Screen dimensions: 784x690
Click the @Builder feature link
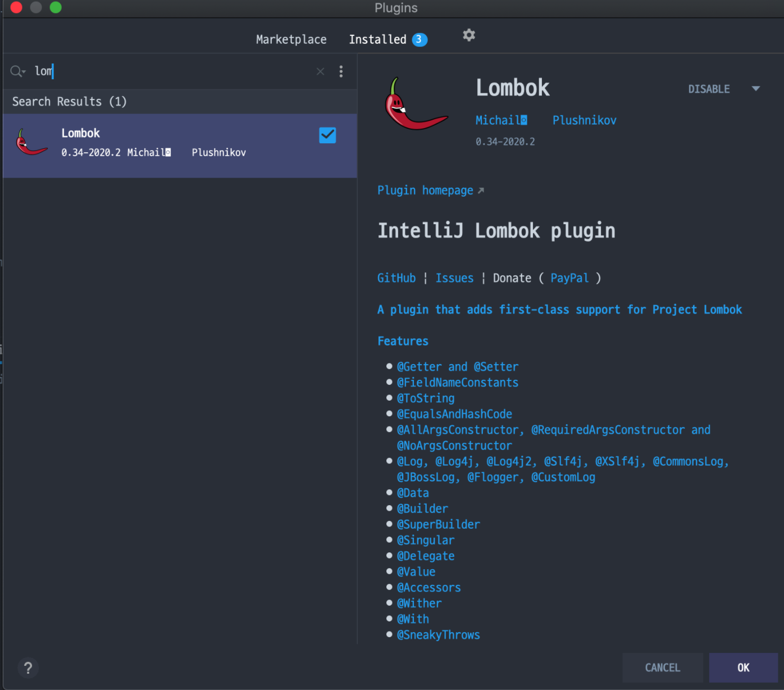tap(422, 509)
